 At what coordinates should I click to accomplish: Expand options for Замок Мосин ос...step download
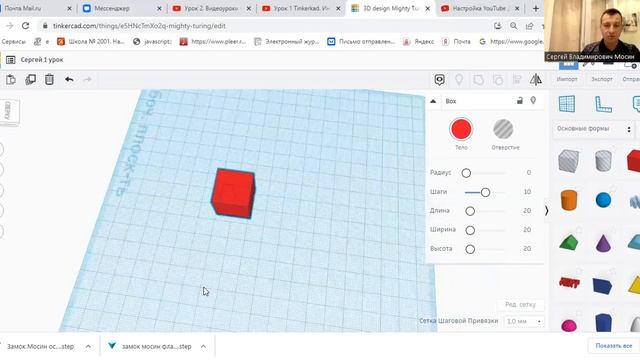click(x=88, y=347)
